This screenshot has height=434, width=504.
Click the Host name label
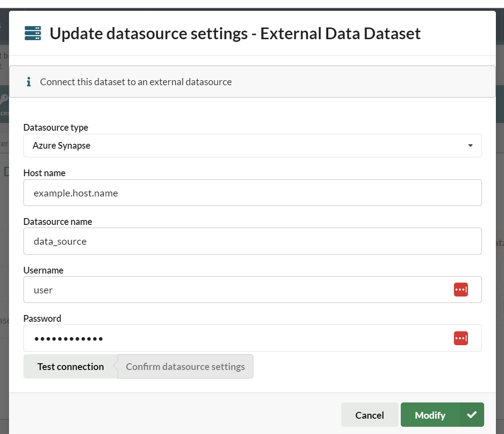pyautogui.click(x=44, y=173)
